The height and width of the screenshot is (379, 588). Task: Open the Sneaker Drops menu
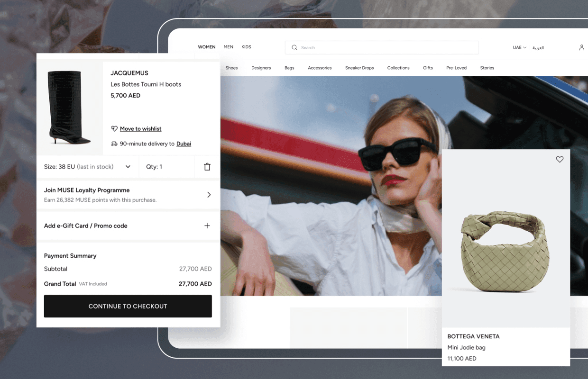(359, 68)
